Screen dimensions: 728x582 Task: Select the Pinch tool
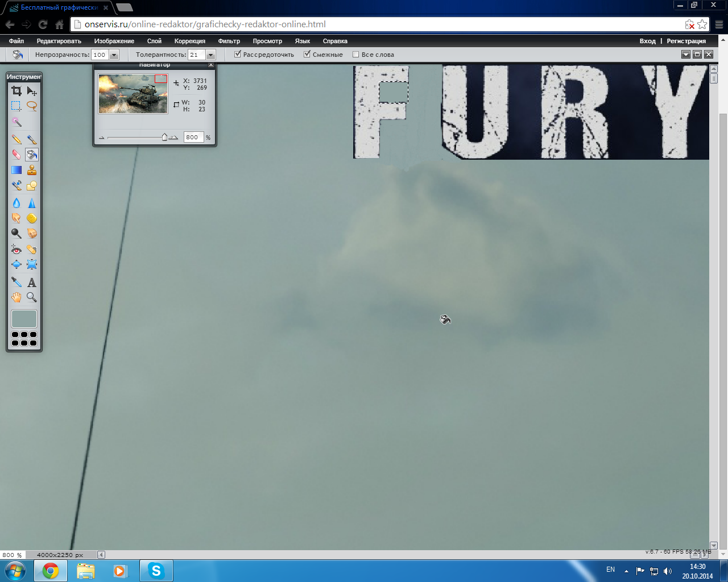coord(32,264)
